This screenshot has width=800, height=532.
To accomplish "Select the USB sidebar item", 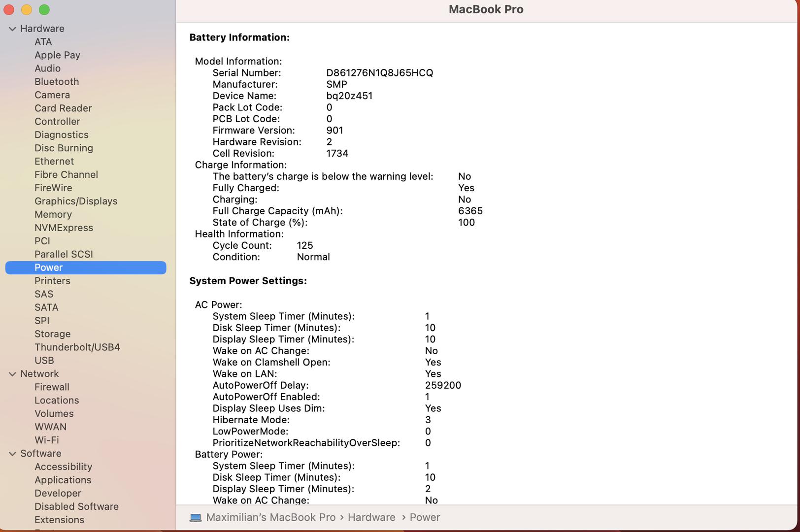I will pos(44,361).
